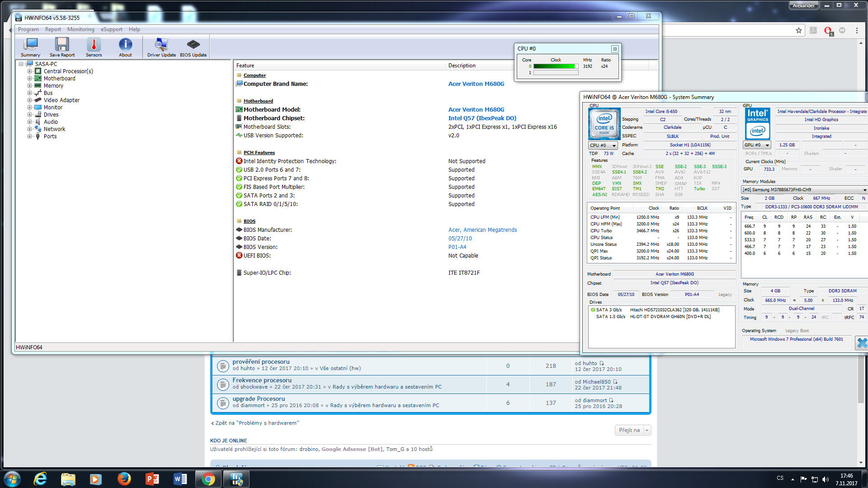Open the Monitoring menu
The width and height of the screenshot is (868, 488).
(81, 29)
